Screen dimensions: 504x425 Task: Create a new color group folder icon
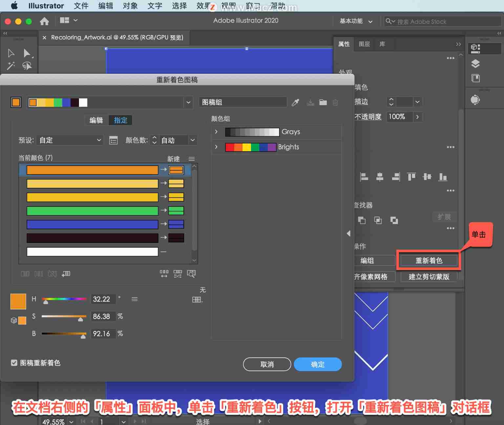pyautogui.click(x=323, y=102)
